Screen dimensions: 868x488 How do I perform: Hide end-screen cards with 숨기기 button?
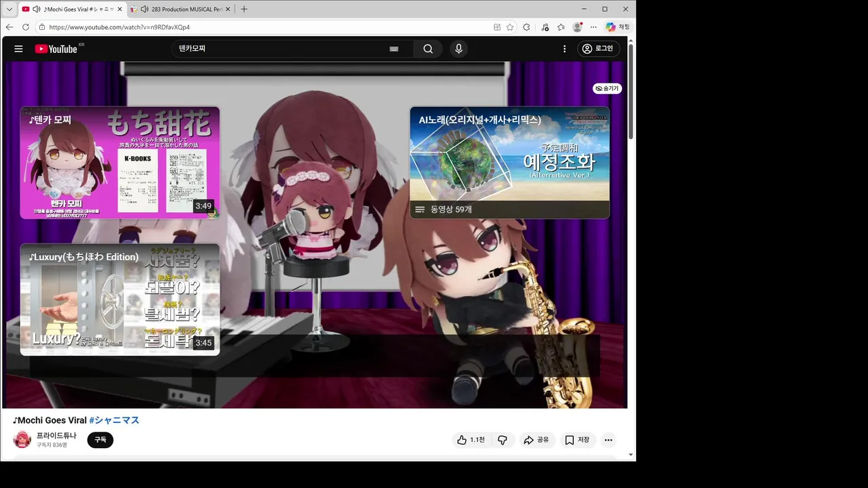pyautogui.click(x=607, y=89)
